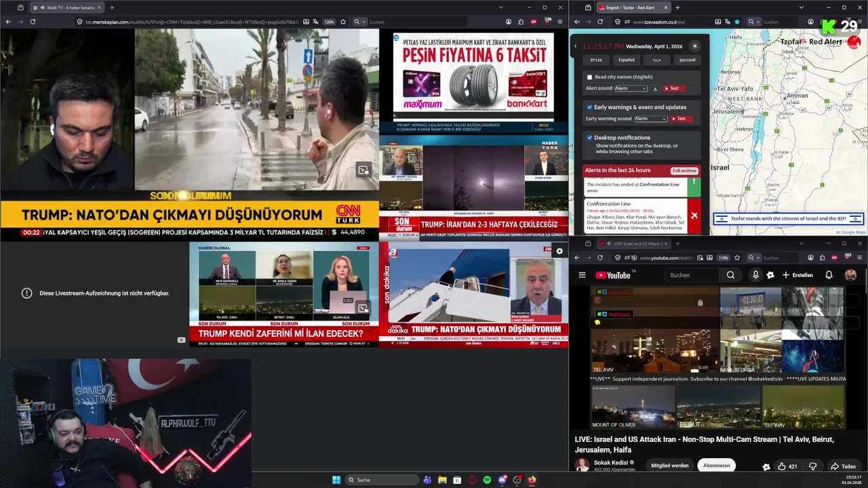Switch Tzofar language to Arabic
The width and height of the screenshot is (868, 488).
tap(657, 60)
